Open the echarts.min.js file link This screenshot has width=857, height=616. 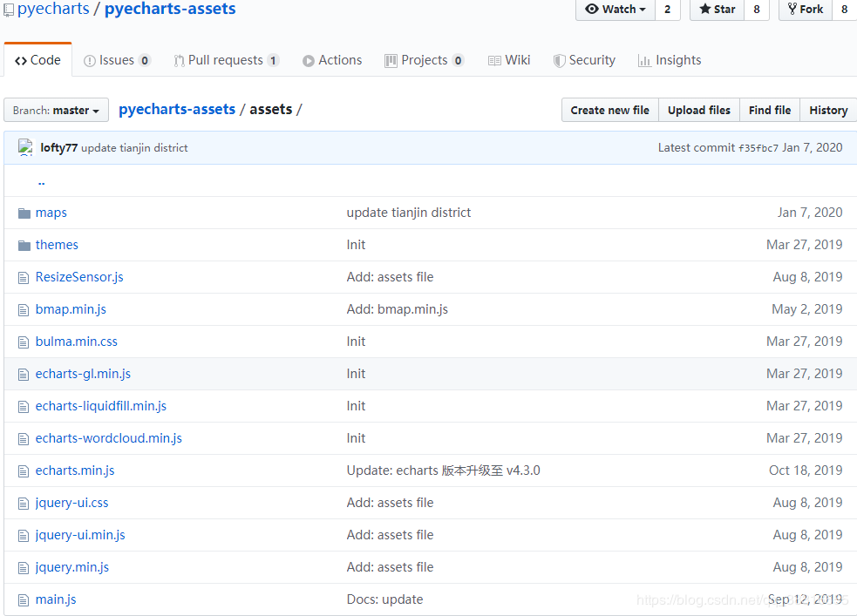click(x=75, y=470)
